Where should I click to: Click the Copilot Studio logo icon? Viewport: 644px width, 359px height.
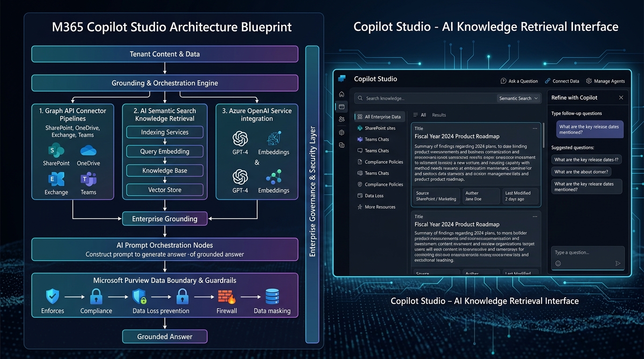[x=342, y=79]
